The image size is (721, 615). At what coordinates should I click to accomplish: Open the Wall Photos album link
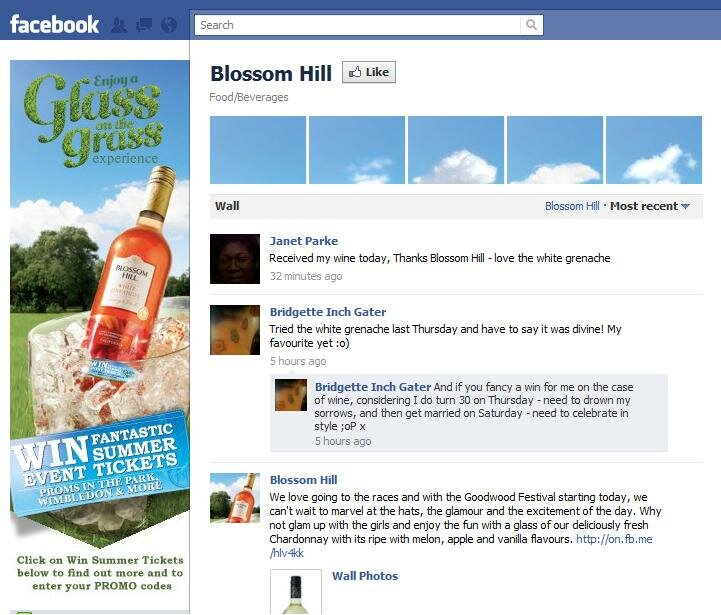click(x=365, y=576)
